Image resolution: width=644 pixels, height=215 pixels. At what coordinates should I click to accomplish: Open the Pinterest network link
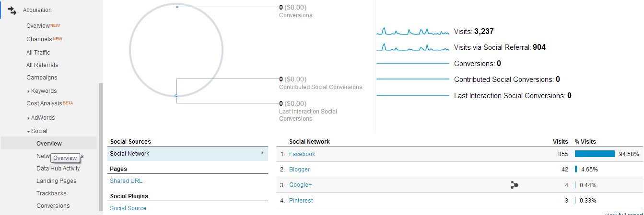(301, 201)
